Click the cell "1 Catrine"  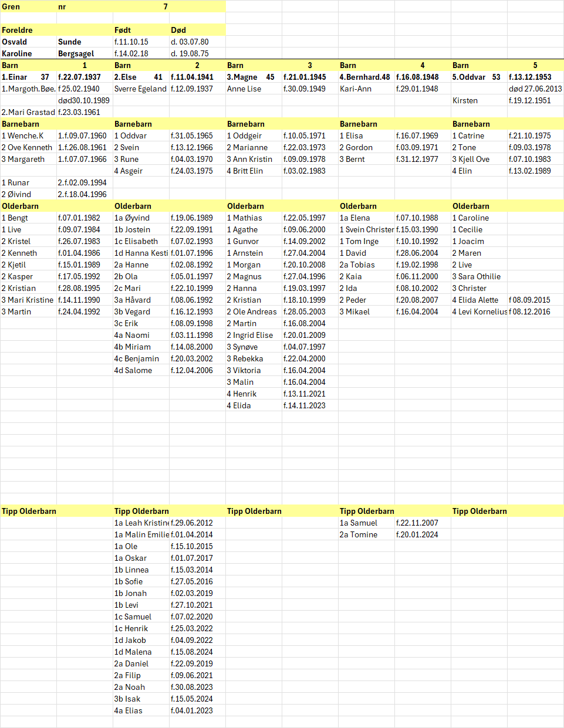479,136
